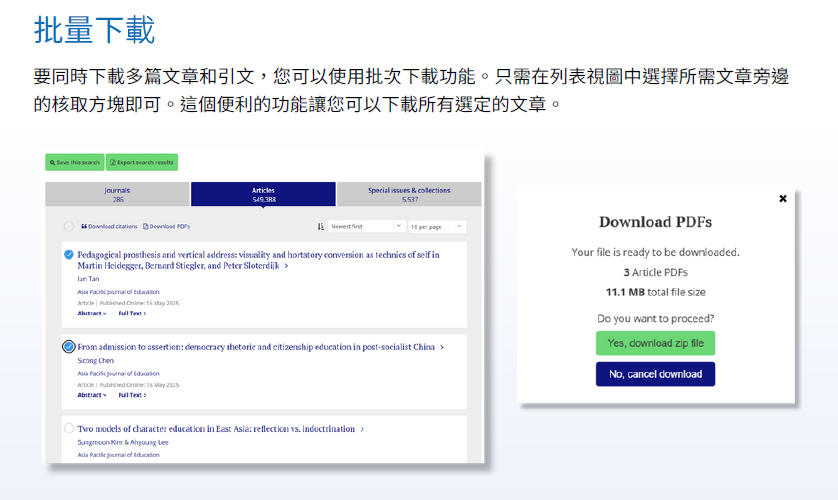Viewport: 838px width, 500px height.
Task: Click Export search results button
Action: pos(142,162)
